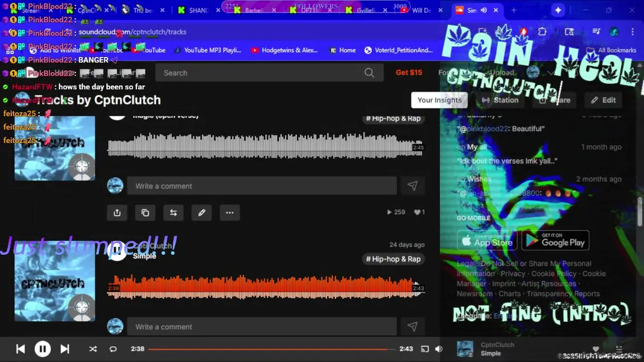Share the Magic track using share icon

pos(117,213)
